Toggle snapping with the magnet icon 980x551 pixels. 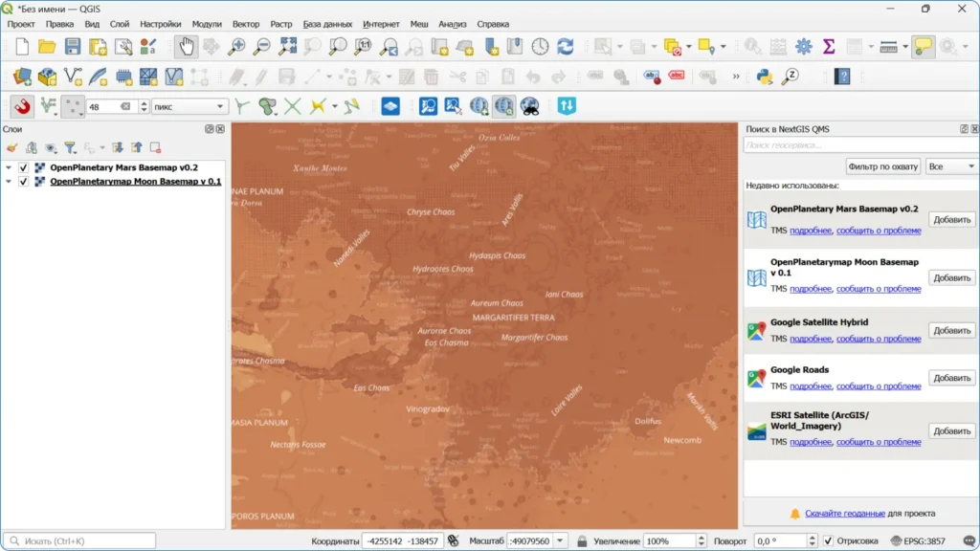coord(23,106)
